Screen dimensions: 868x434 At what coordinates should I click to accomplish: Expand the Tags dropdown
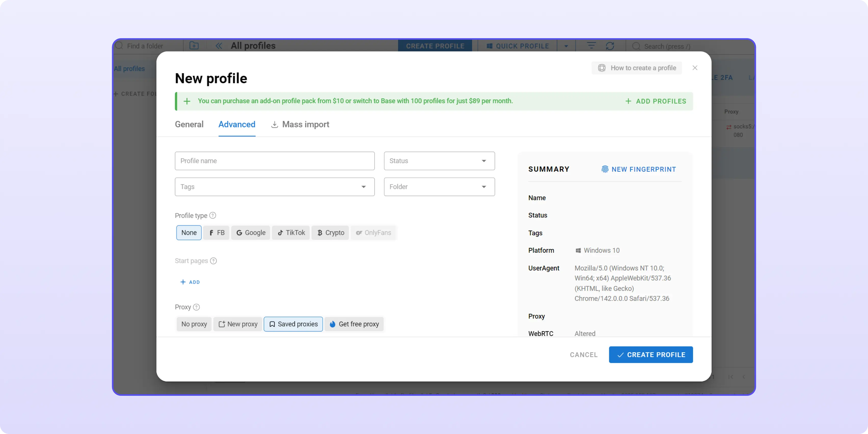coord(274,187)
